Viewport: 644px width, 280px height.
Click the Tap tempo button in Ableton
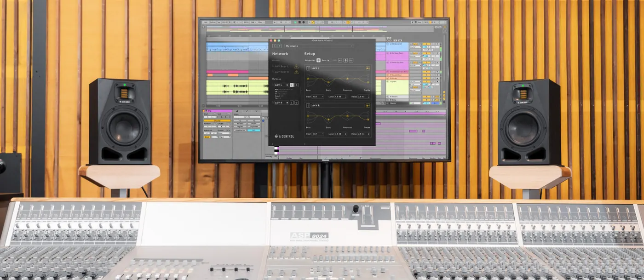click(218, 22)
